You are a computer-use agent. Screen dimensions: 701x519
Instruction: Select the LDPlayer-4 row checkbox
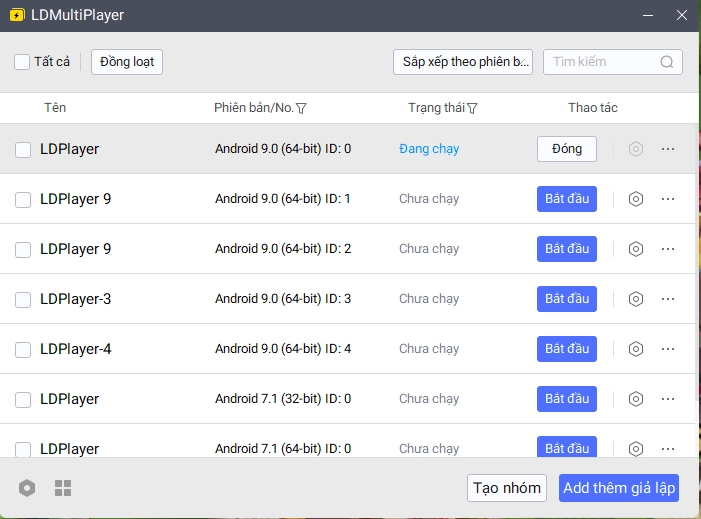click(23, 349)
